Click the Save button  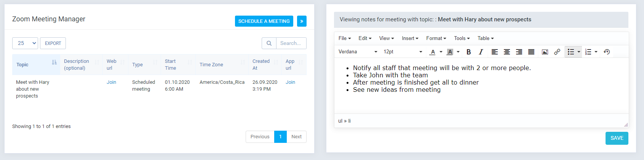[x=617, y=138]
